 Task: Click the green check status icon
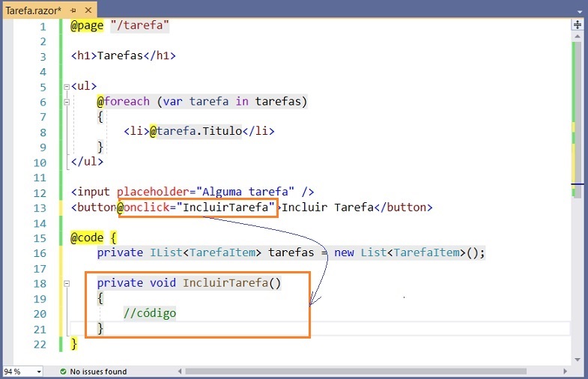coord(64,372)
